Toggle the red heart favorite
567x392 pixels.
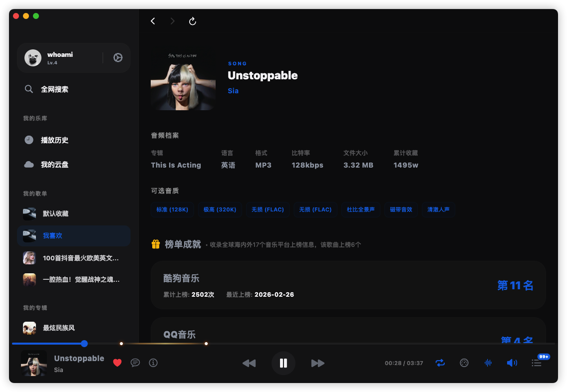(117, 363)
